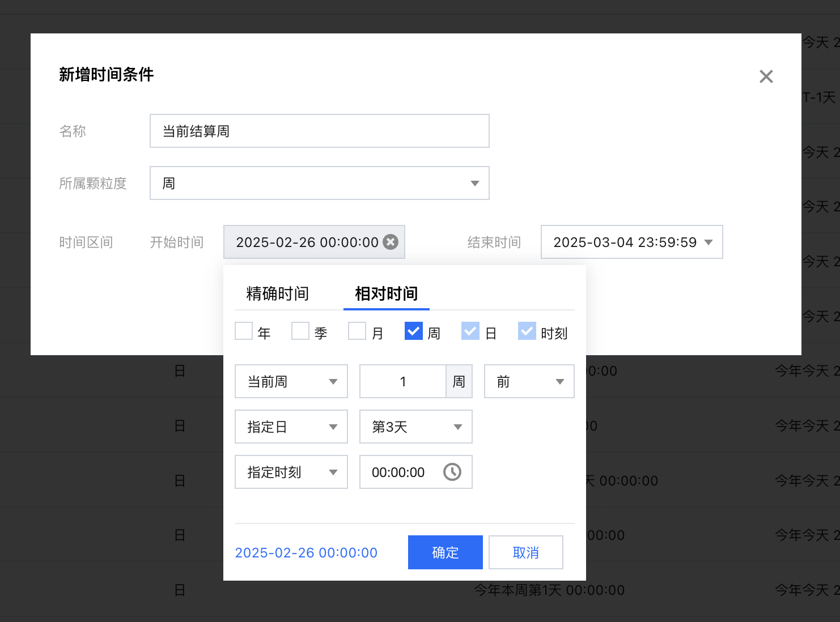Check the 年 checkbox
Screen dimensions: 840x622
(x=244, y=331)
